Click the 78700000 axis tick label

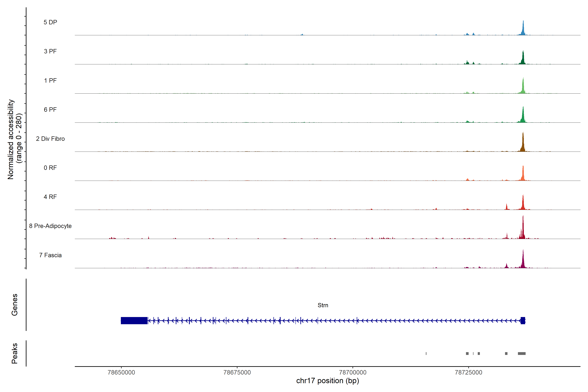pyautogui.click(x=353, y=372)
